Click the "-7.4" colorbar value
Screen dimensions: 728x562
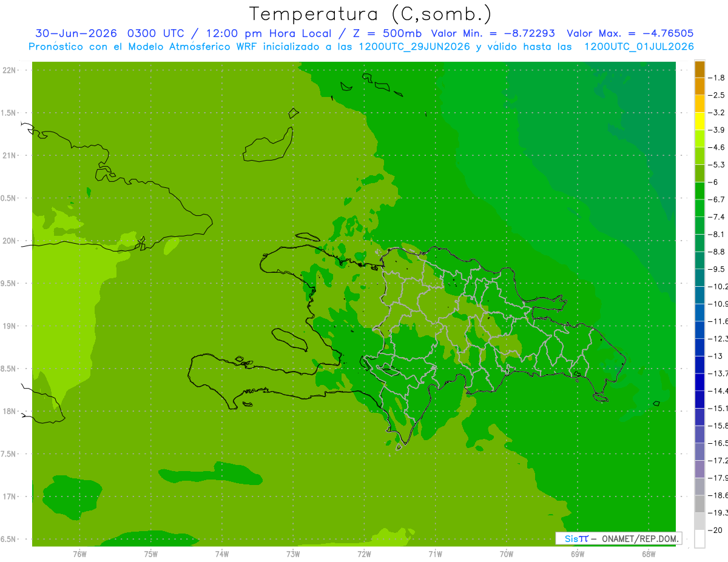point(716,217)
